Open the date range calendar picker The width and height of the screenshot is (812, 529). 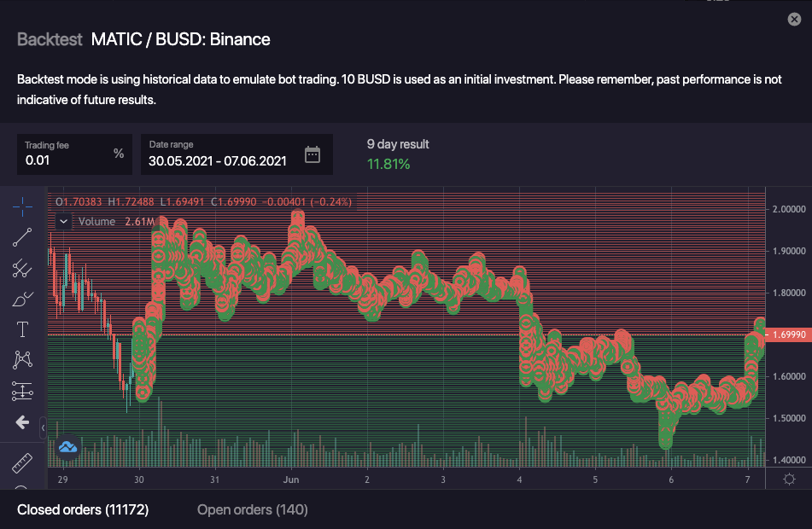click(313, 154)
